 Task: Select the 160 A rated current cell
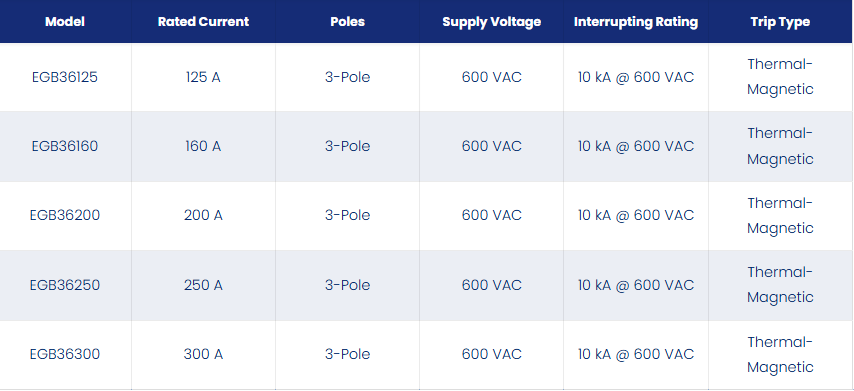[x=203, y=146]
